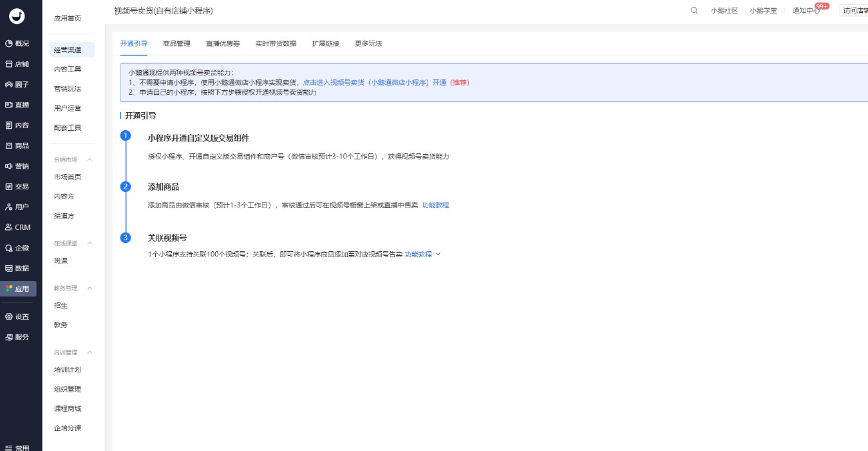Select 配套工具 menu item
Viewport: 868px width, 451px height.
pyautogui.click(x=68, y=128)
